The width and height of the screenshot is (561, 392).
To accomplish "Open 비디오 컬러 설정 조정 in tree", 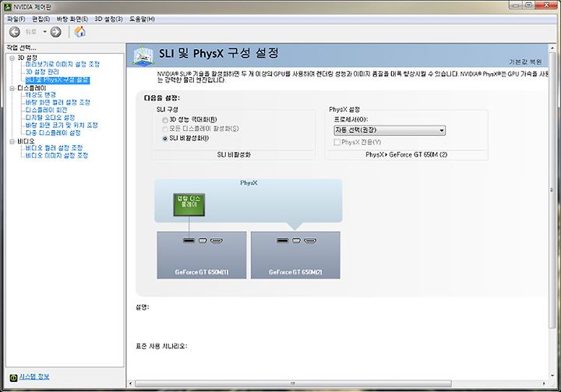I will point(54,148).
